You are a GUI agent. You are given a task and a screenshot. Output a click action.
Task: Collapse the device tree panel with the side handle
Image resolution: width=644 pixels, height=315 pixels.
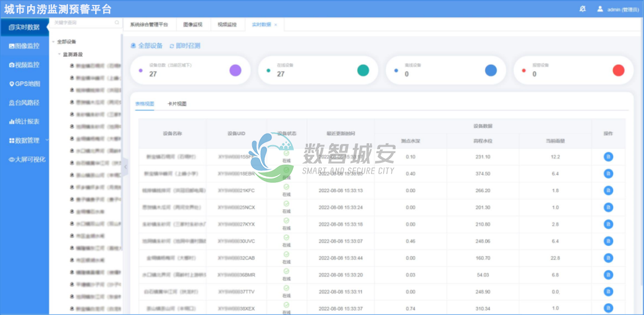click(x=125, y=167)
